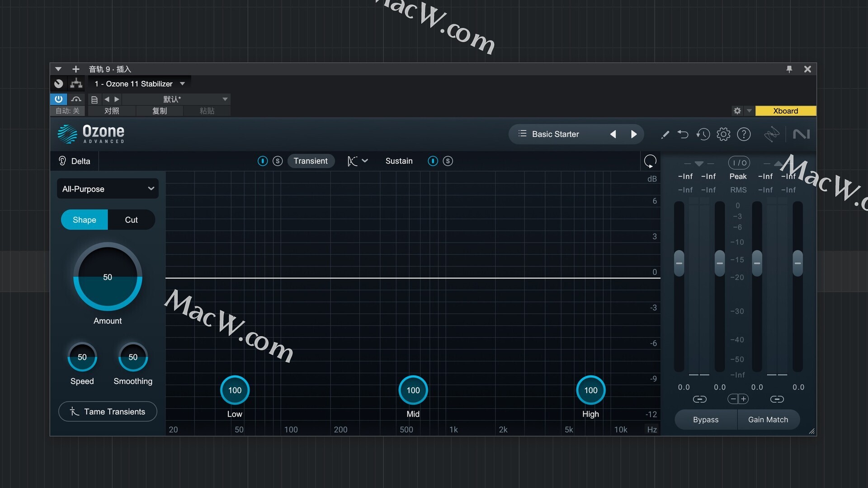Click the input meter threshold triangle
The height and width of the screenshot is (488, 868).
699,164
